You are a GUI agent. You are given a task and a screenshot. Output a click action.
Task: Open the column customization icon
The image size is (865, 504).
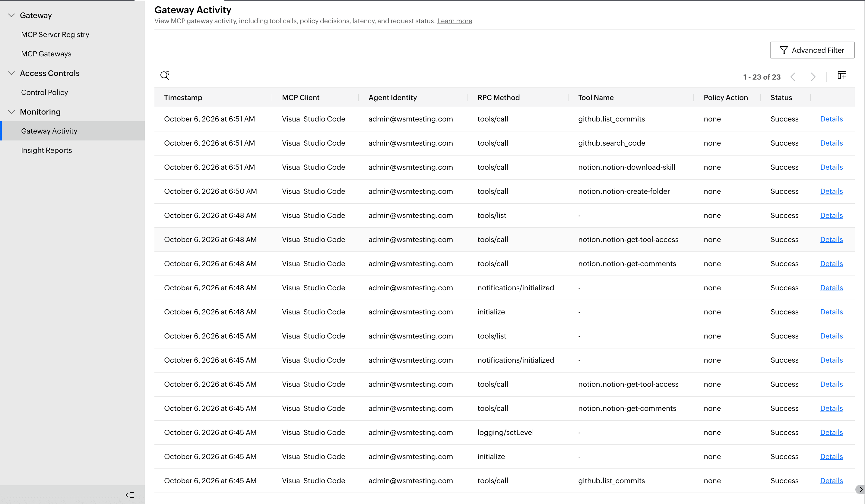[842, 75]
